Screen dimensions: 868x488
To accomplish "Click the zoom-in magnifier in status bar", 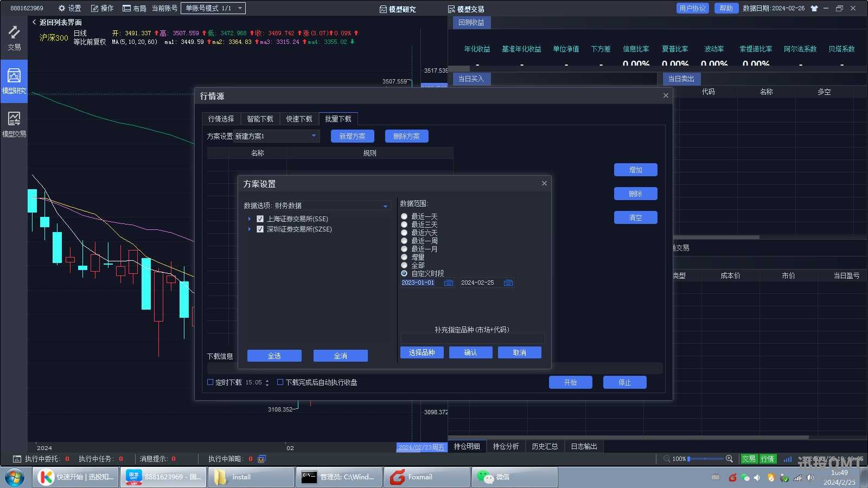I will (x=729, y=459).
